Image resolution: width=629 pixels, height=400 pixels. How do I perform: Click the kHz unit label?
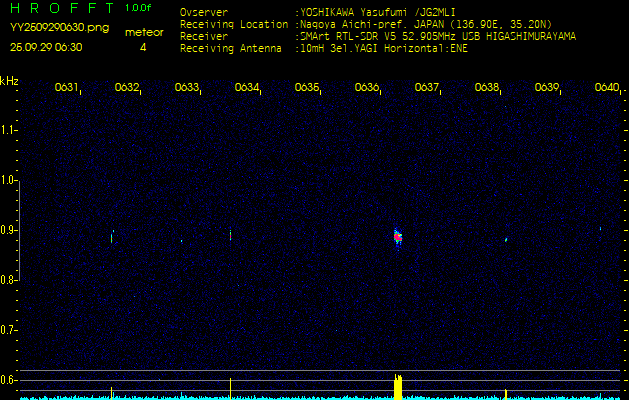point(9,81)
